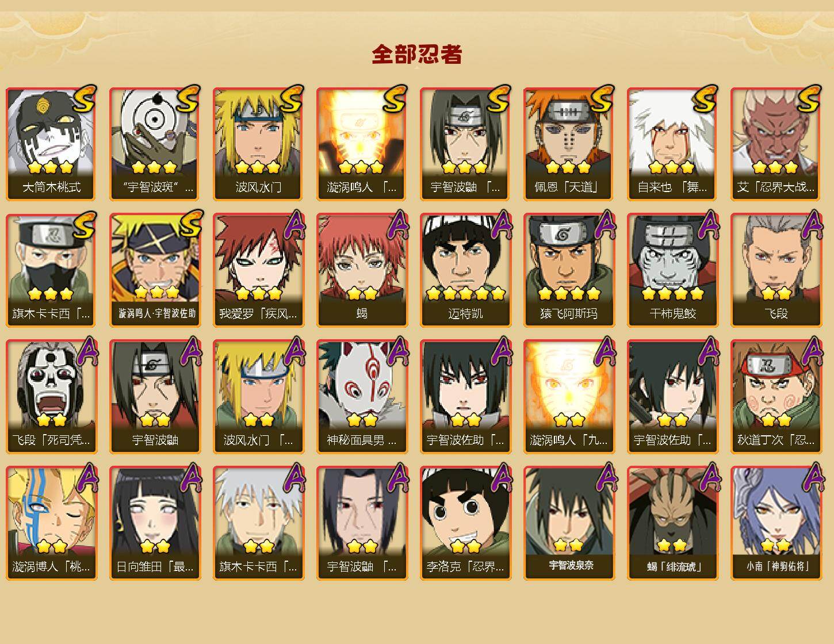Image resolution: width=834 pixels, height=644 pixels.
Task: Choose the 佩恩「天道」 ninja card
Action: (569, 144)
